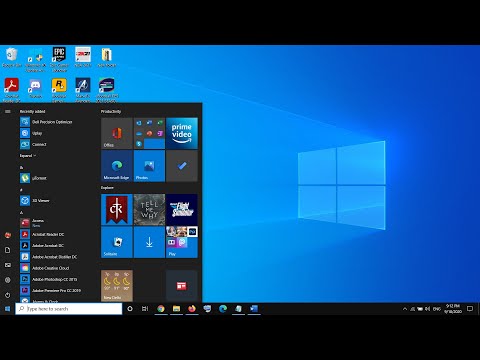Viewport: 480px width, 360px height.
Task: Open the New Delhi weather tile
Action: coord(117,286)
